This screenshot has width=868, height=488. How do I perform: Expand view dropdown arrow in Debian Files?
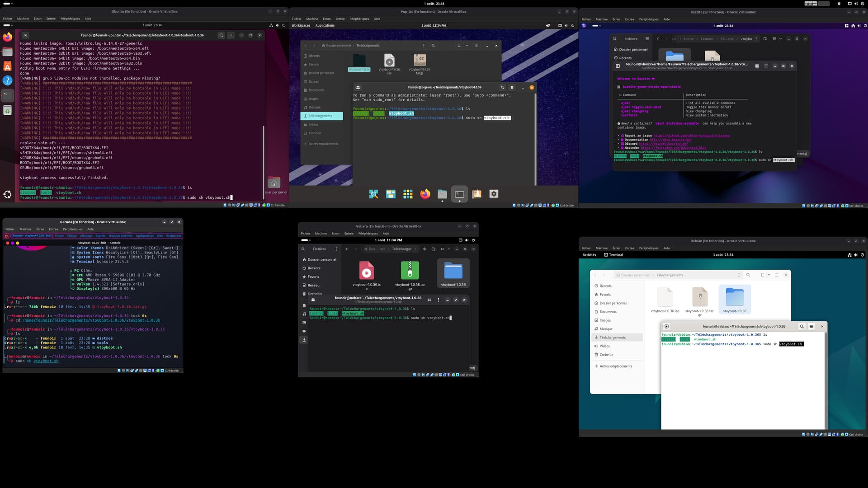[769, 275]
